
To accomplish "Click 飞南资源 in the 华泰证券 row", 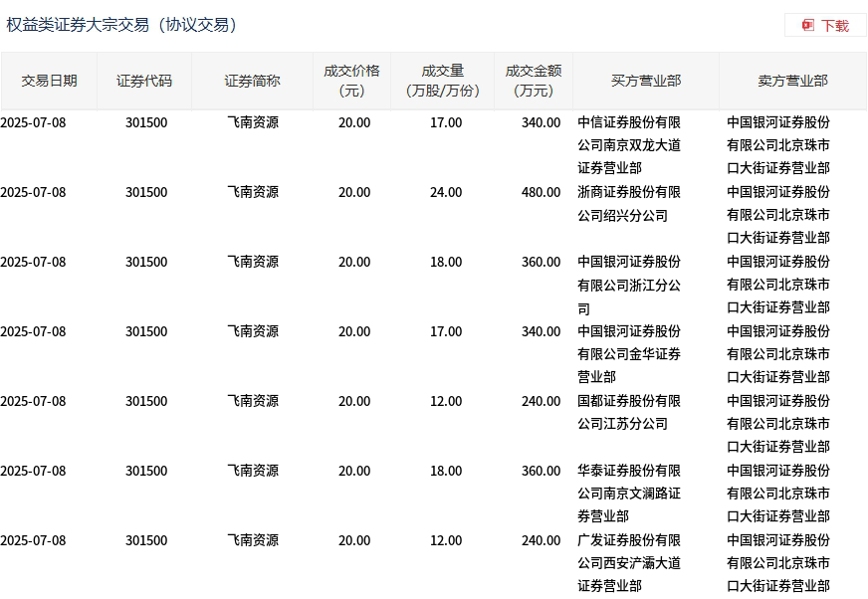I will click(253, 471).
